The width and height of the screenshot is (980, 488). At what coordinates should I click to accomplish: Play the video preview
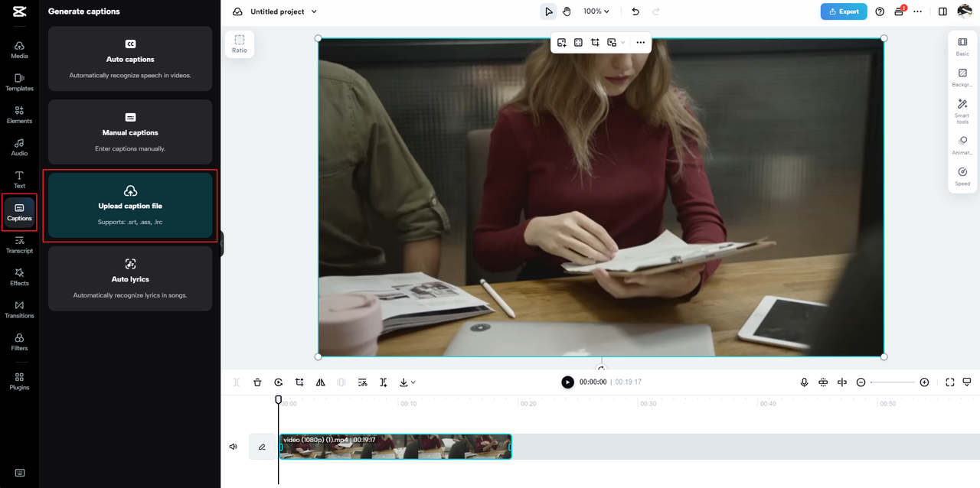pos(567,382)
